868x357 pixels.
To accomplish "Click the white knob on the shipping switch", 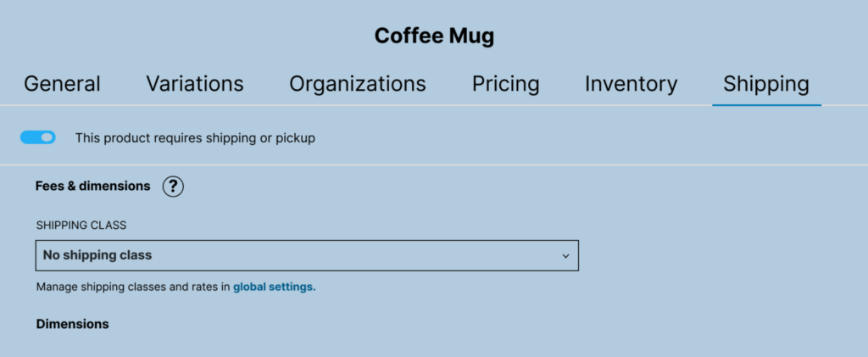I will pos(46,137).
